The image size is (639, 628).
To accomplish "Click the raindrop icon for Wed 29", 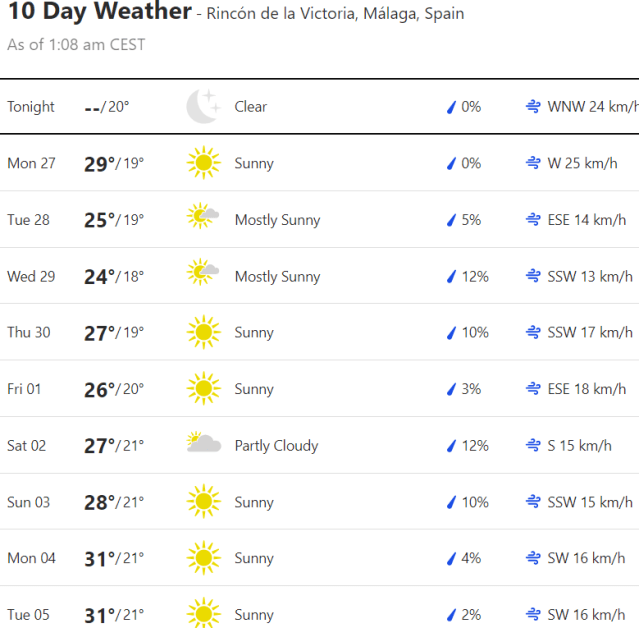I will point(451,277).
